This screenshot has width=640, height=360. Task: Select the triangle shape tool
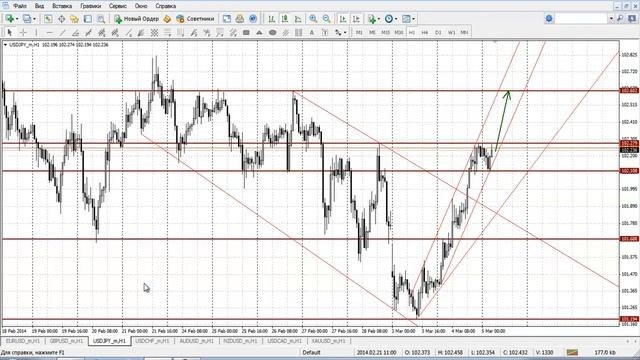click(259, 32)
